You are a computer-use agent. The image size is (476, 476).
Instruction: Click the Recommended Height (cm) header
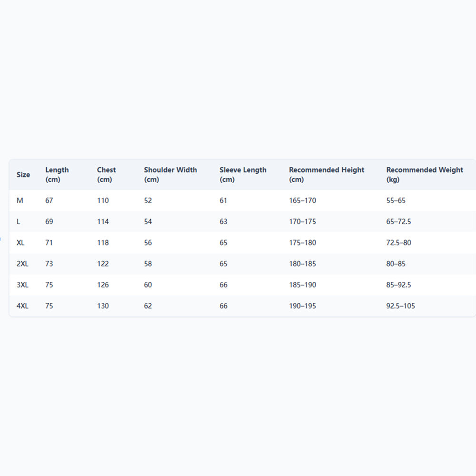327,175
